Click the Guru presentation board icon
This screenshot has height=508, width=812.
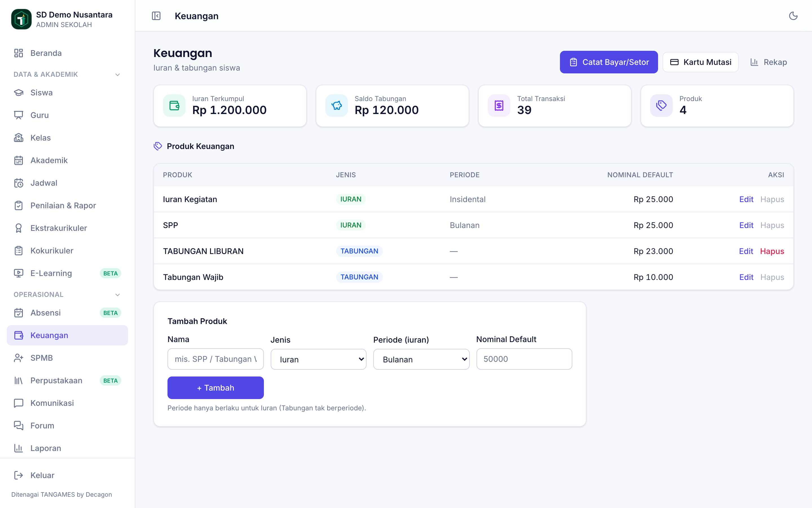[x=18, y=115]
